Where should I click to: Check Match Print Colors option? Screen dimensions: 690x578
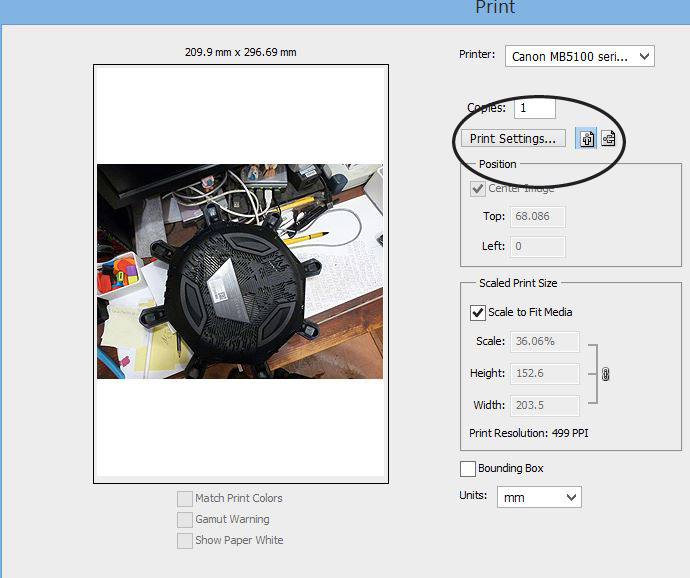coord(185,498)
